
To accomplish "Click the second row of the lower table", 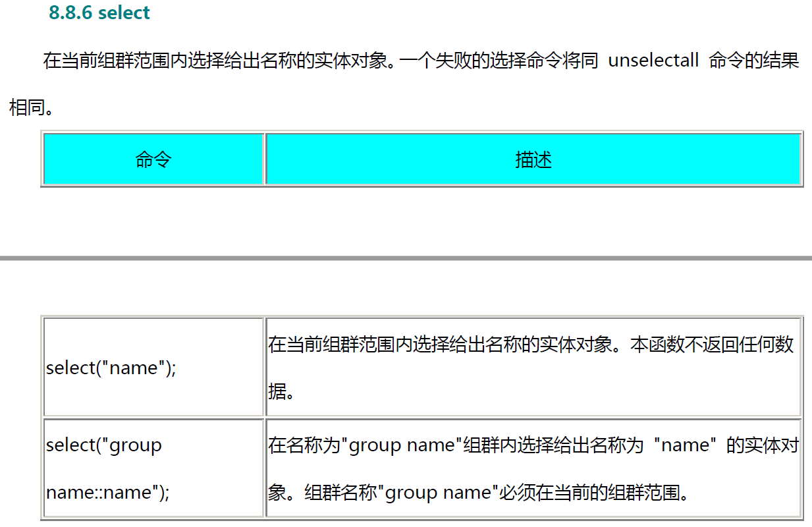I will click(x=421, y=468).
